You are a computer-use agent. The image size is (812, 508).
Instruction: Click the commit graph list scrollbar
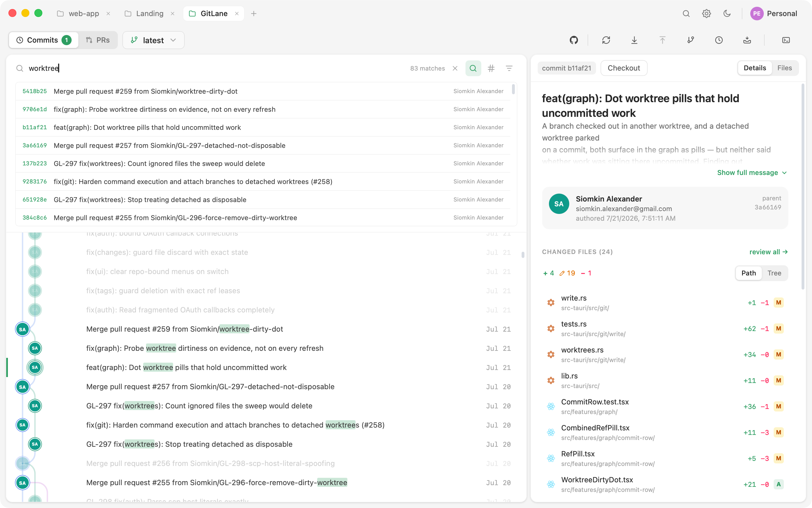pyautogui.click(x=523, y=255)
